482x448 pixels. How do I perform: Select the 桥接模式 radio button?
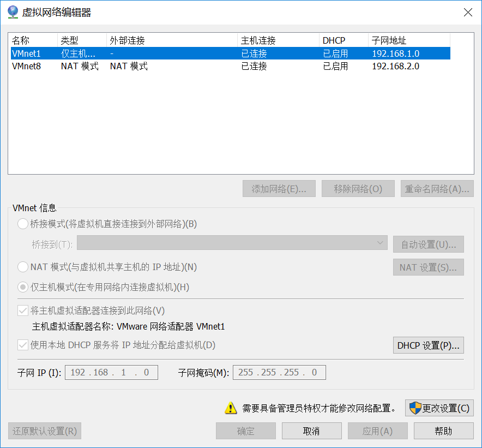tap(22, 224)
